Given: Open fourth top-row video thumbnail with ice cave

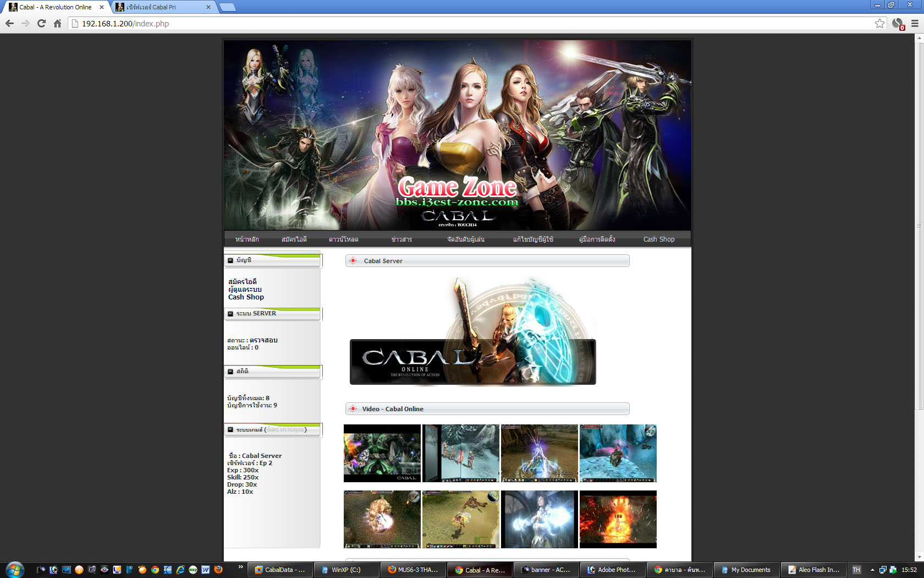Looking at the screenshot, I should (618, 454).
